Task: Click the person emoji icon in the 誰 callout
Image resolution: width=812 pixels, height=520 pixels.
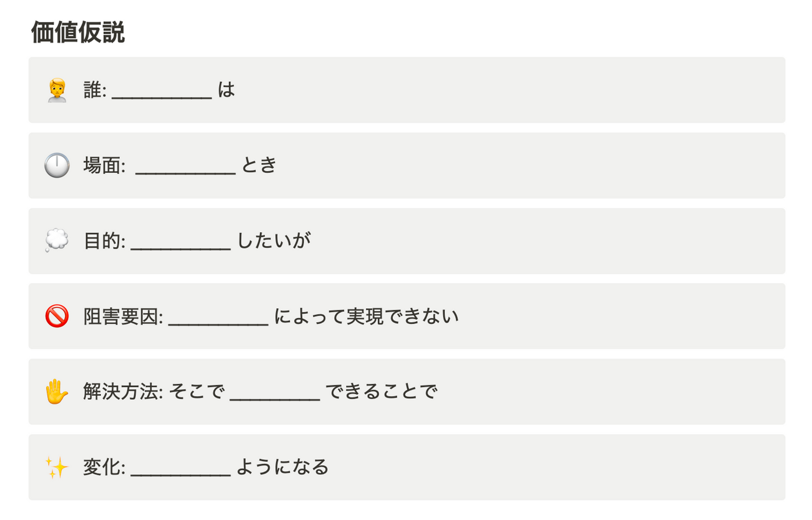Action: (57, 90)
